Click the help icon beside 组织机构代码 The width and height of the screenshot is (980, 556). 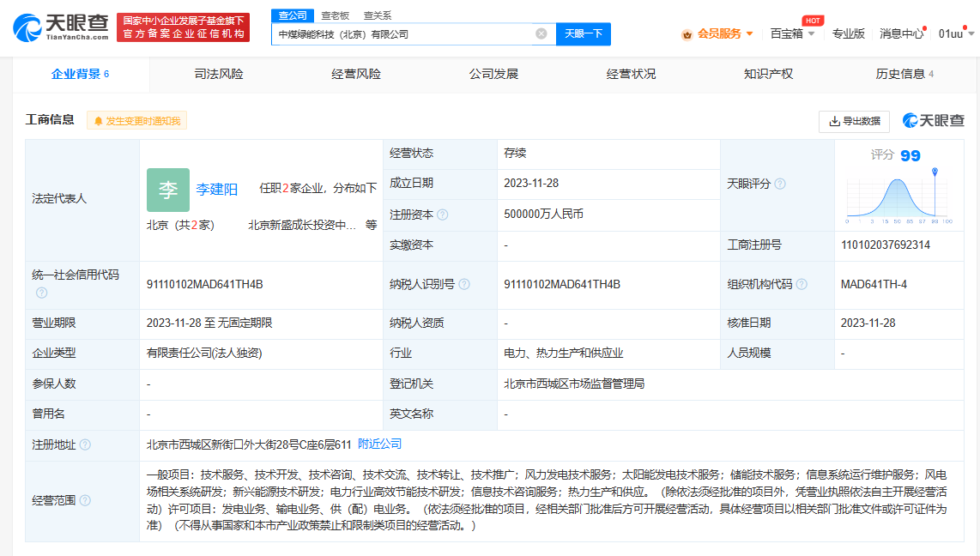(801, 284)
